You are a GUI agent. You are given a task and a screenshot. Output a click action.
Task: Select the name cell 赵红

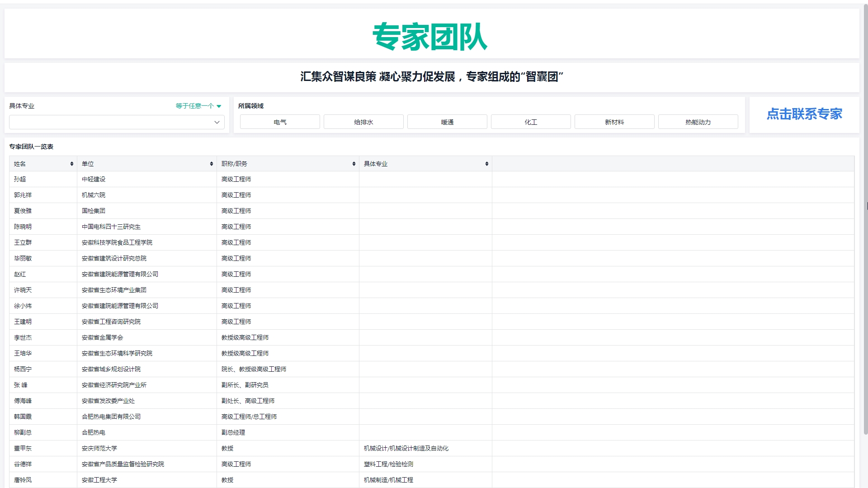click(43, 274)
